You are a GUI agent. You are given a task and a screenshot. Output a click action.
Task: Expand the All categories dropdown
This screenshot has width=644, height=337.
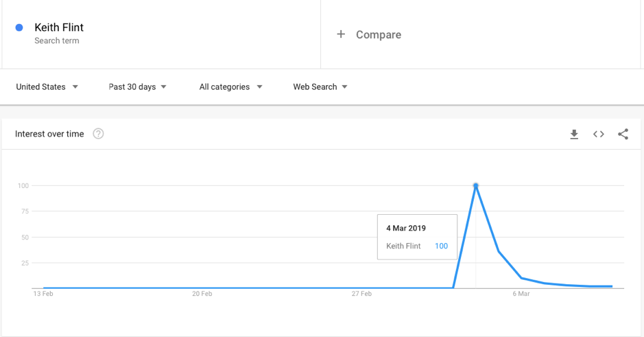point(230,86)
